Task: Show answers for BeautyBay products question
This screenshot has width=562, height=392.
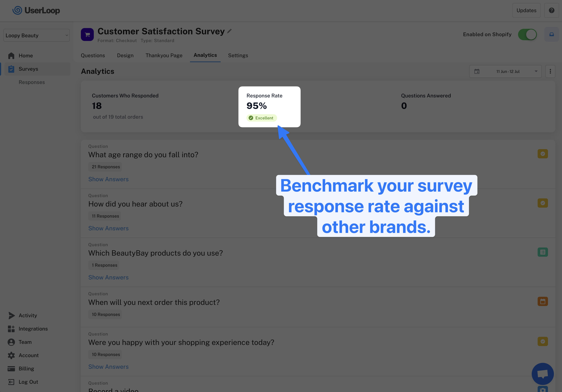Action: [x=108, y=278]
